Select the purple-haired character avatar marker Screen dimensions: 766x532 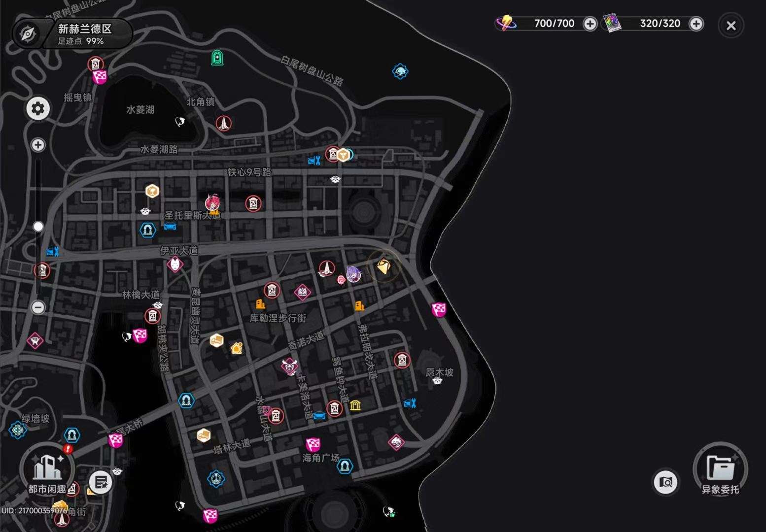[353, 274]
